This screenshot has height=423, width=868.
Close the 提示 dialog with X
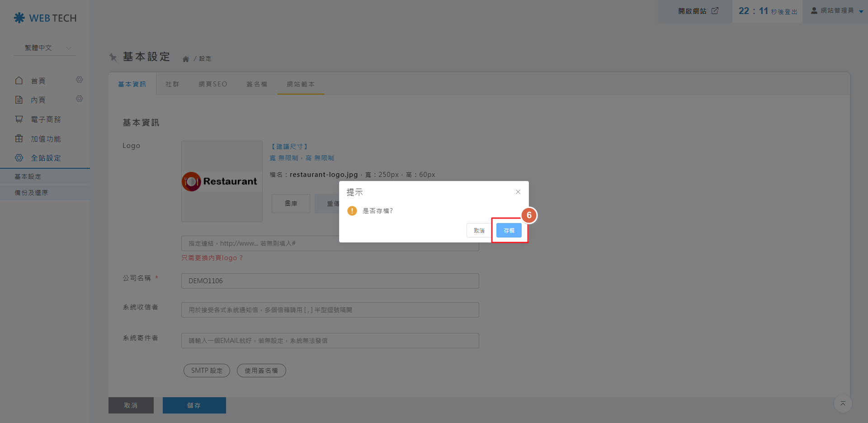(x=518, y=192)
